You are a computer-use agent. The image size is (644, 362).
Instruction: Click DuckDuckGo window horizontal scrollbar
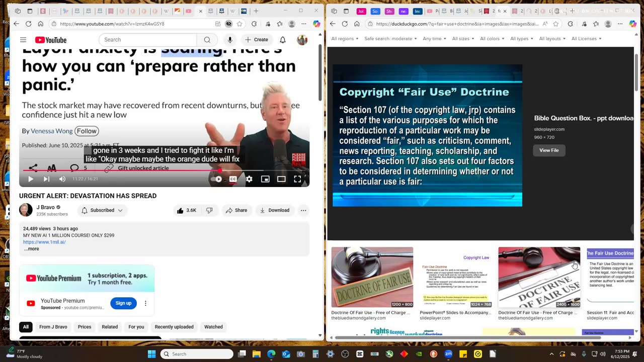[468, 337]
